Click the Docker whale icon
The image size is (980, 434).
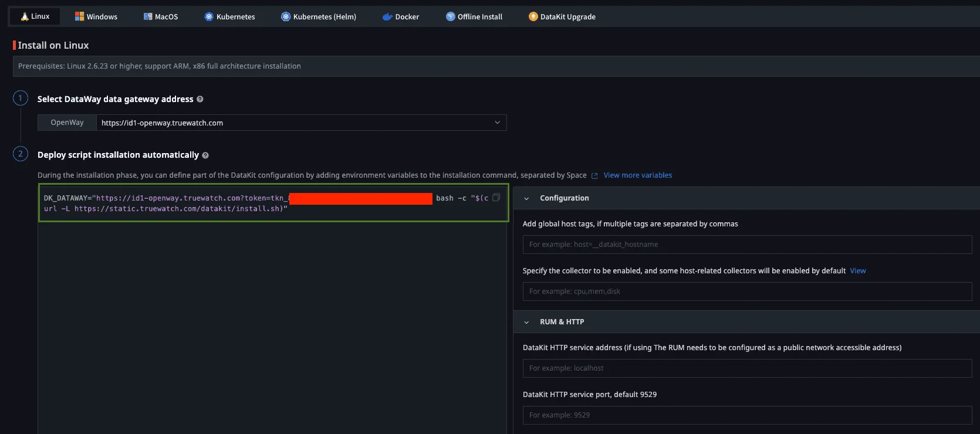[x=387, y=16]
